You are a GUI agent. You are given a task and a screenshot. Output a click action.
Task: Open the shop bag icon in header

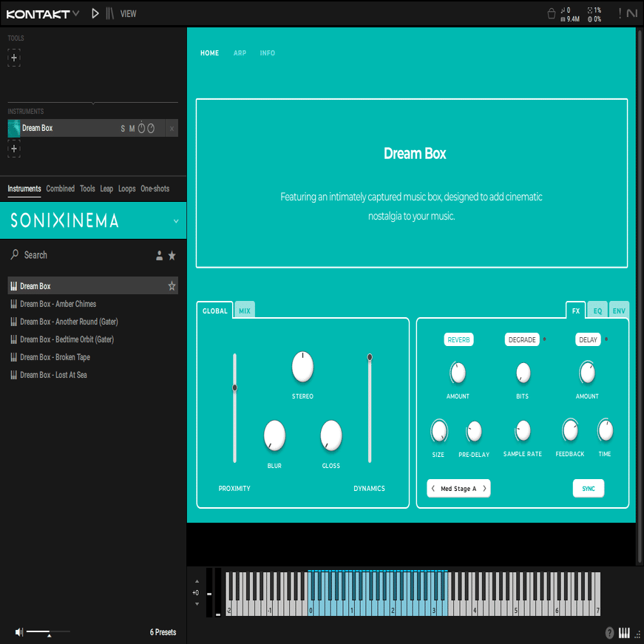[x=551, y=13]
